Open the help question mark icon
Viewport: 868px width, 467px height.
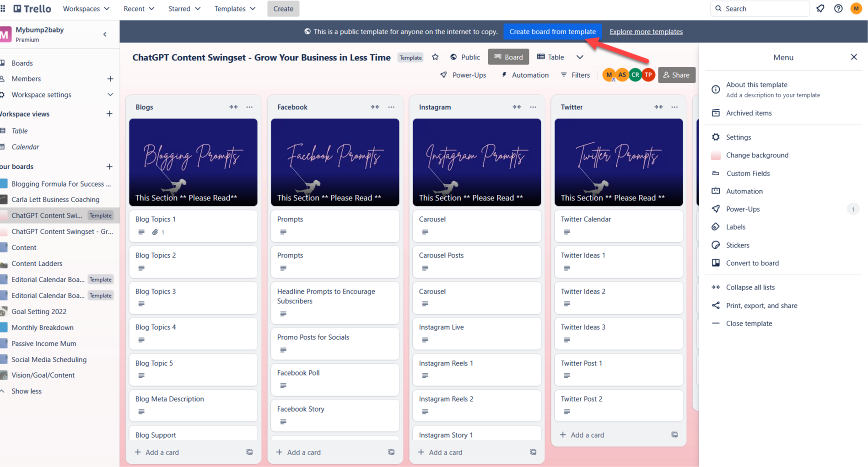[838, 9]
